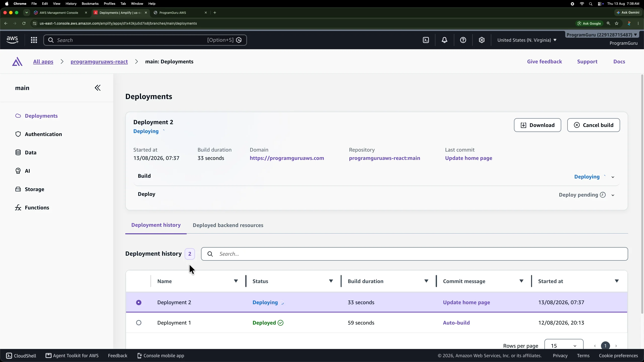Open the United States (N. Virginia) region selector
Image resolution: width=644 pixels, height=362 pixels.
click(x=527, y=40)
